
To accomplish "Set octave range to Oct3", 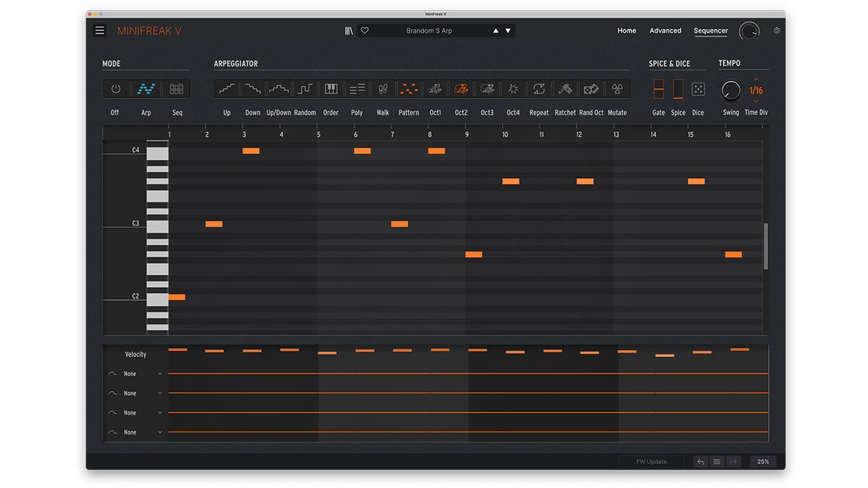I will [x=487, y=89].
